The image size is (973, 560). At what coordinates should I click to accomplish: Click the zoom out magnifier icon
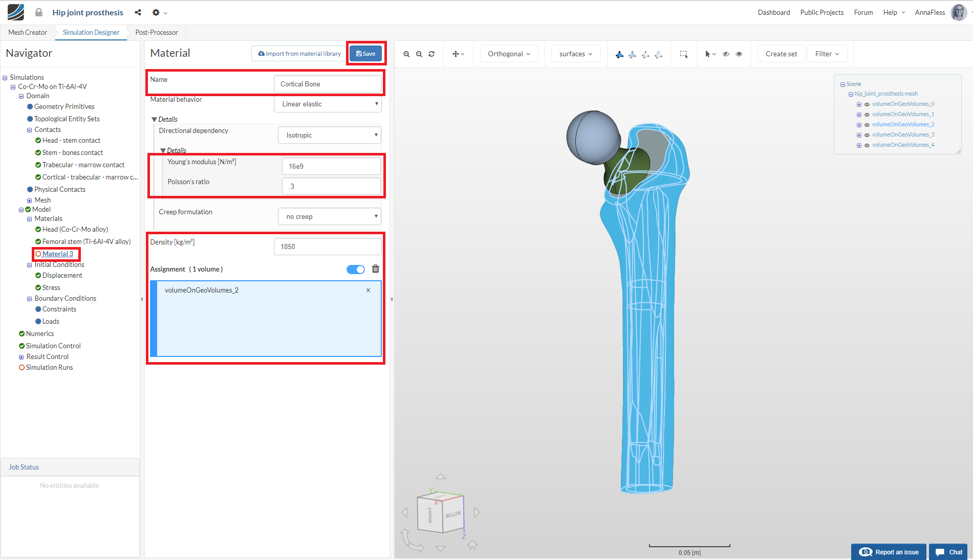pyautogui.click(x=419, y=54)
